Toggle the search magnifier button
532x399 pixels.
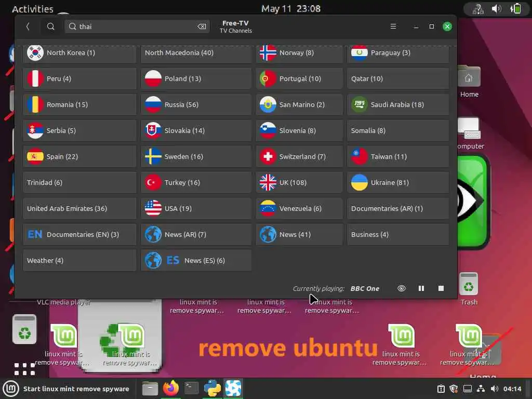(50, 26)
